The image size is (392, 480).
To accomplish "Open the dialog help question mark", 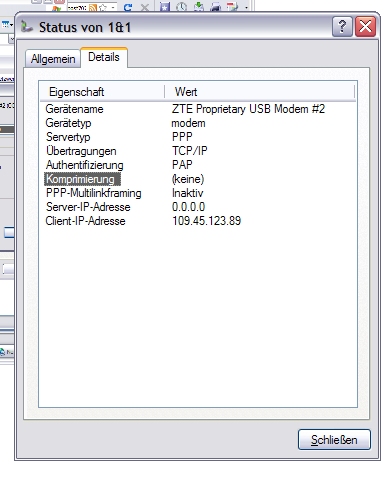I will (342, 26).
